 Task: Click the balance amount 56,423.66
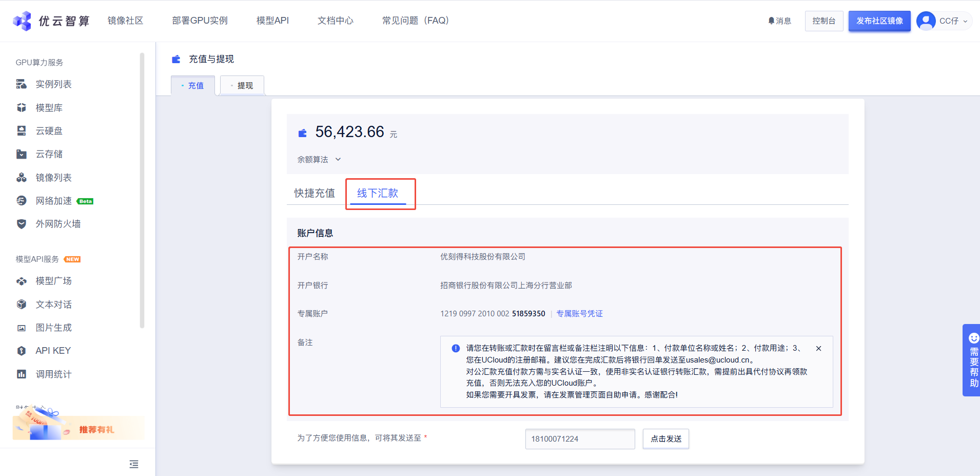click(349, 132)
